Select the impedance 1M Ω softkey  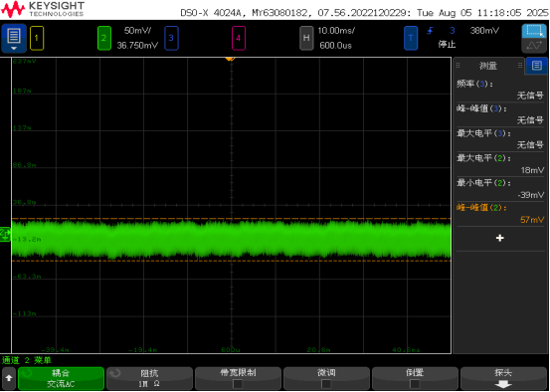click(149, 379)
